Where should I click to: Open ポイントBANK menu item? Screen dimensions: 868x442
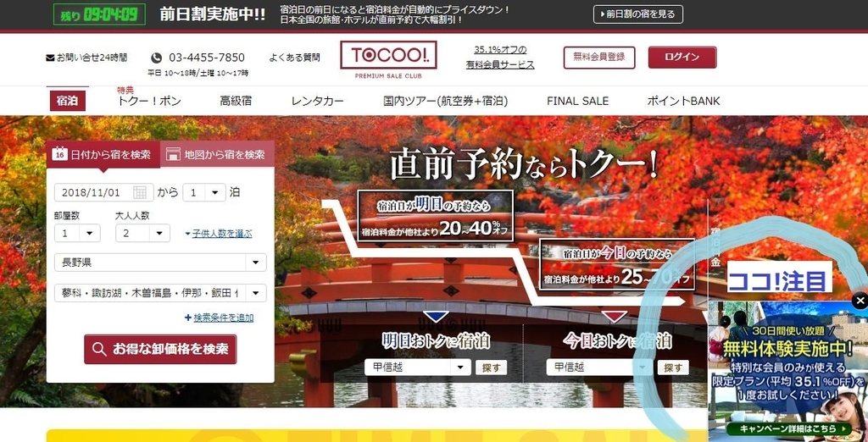click(684, 102)
